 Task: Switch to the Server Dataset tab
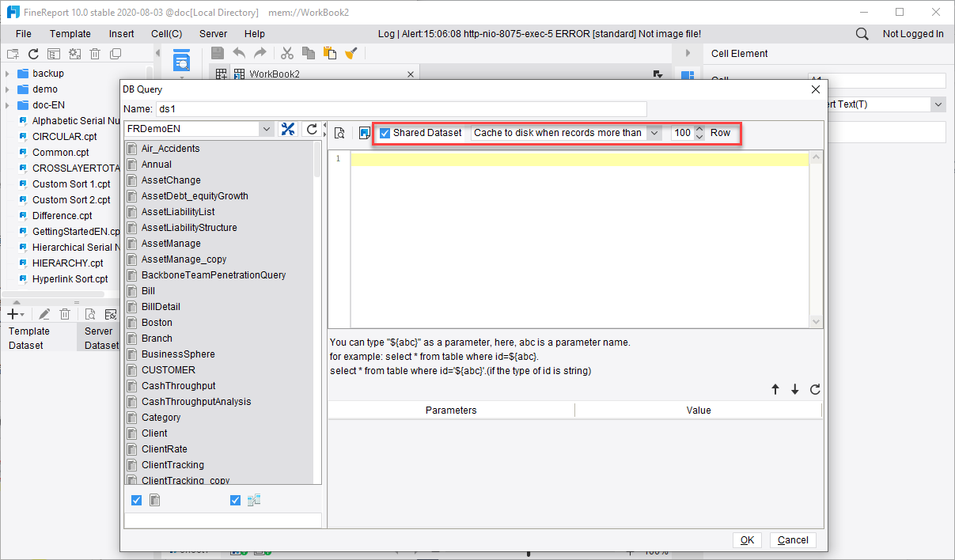coord(97,339)
